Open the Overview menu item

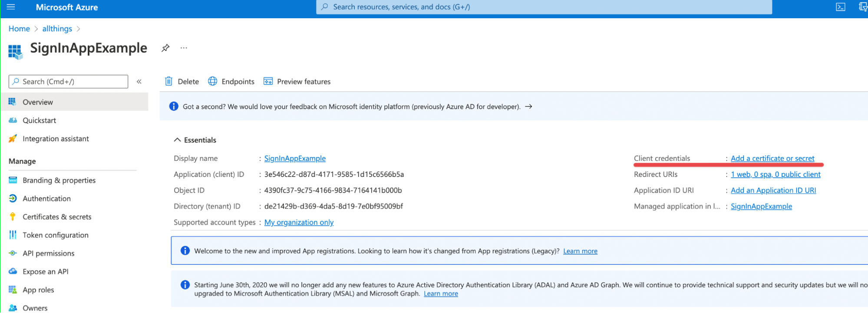pos(74,102)
